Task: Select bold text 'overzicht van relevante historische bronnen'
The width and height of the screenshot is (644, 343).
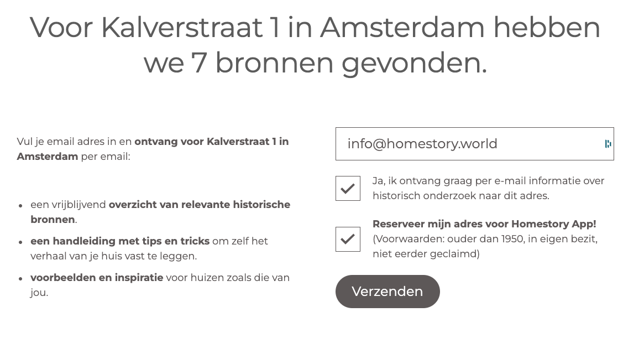Action: [199, 205]
